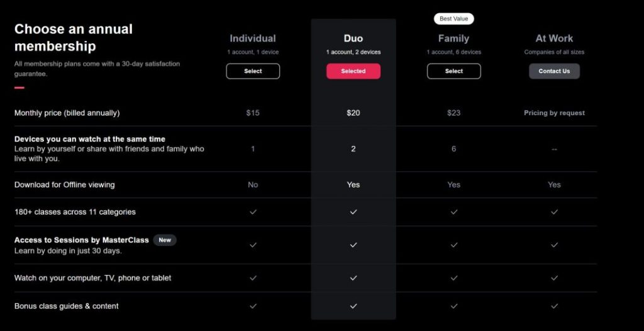Click the Duo plan heading
This screenshot has width=644, height=331.
pos(353,38)
